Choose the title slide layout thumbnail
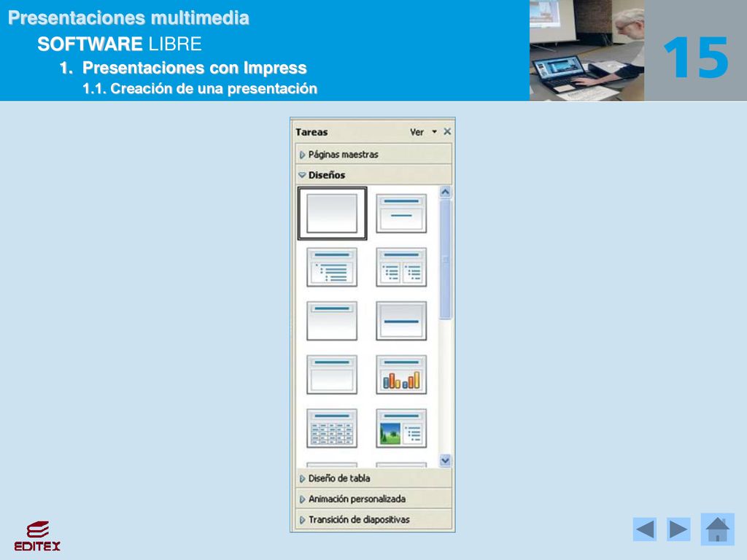This screenshot has width=747, height=560. pyautogui.click(x=401, y=214)
